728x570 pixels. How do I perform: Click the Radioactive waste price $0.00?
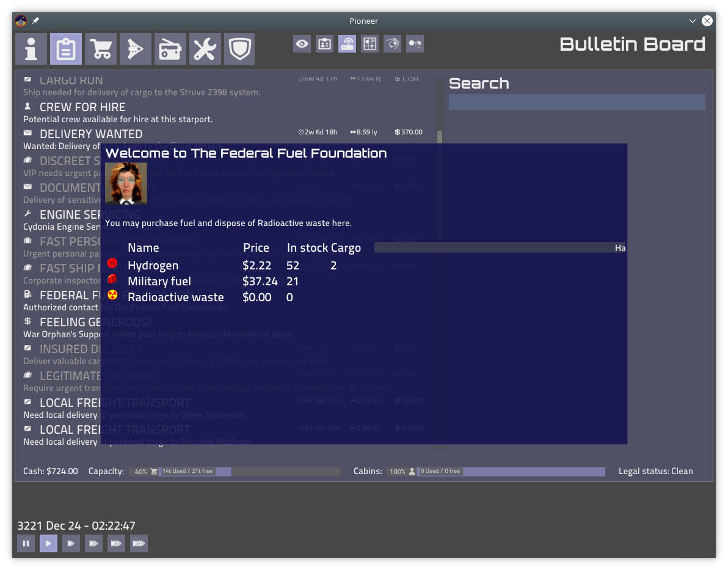pos(257,298)
